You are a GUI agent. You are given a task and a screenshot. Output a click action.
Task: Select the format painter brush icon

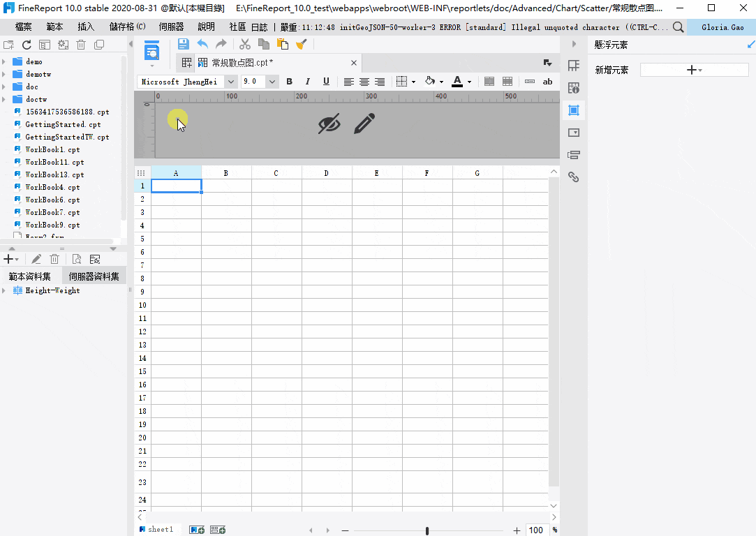tap(302, 45)
